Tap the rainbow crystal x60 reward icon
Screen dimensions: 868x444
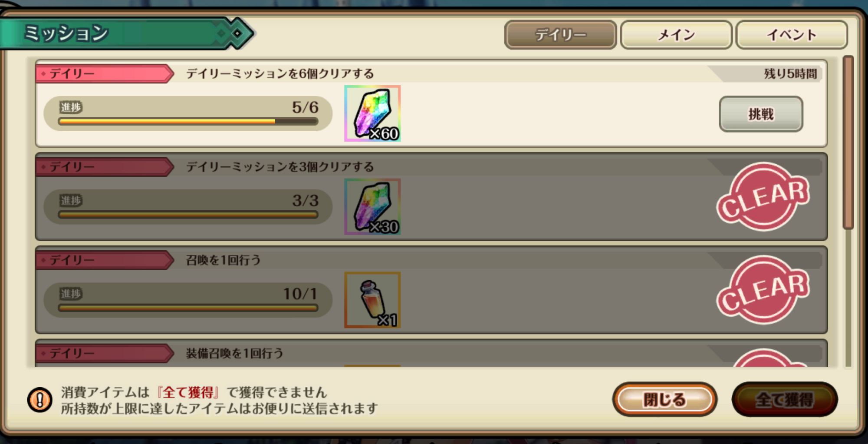(372, 113)
